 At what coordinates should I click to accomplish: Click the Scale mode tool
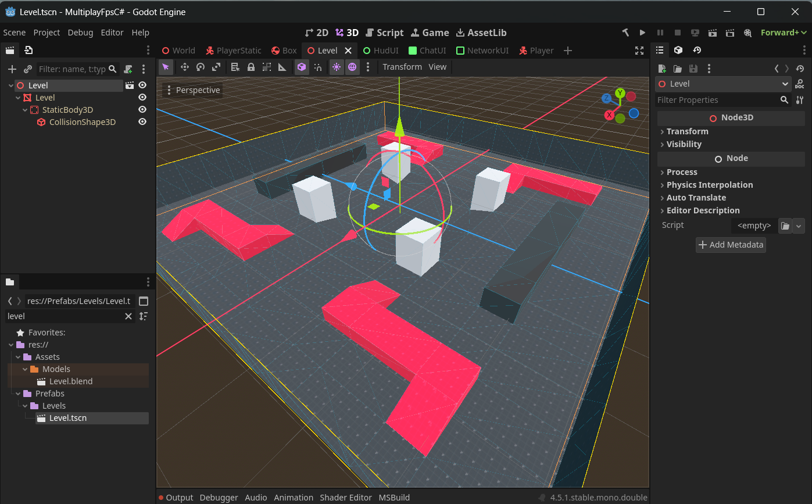coord(216,67)
